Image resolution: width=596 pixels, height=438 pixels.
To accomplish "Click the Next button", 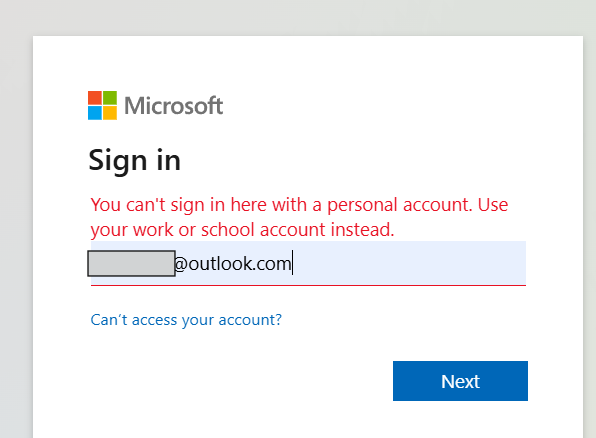I will point(460,381).
